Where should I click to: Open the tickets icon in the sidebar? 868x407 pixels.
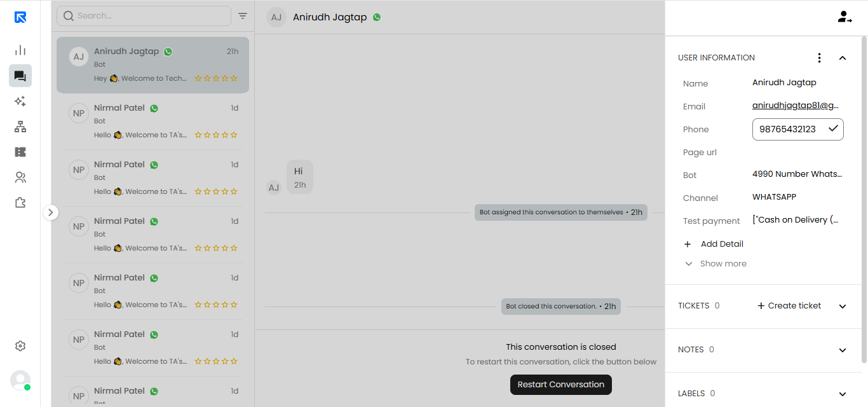(20, 152)
